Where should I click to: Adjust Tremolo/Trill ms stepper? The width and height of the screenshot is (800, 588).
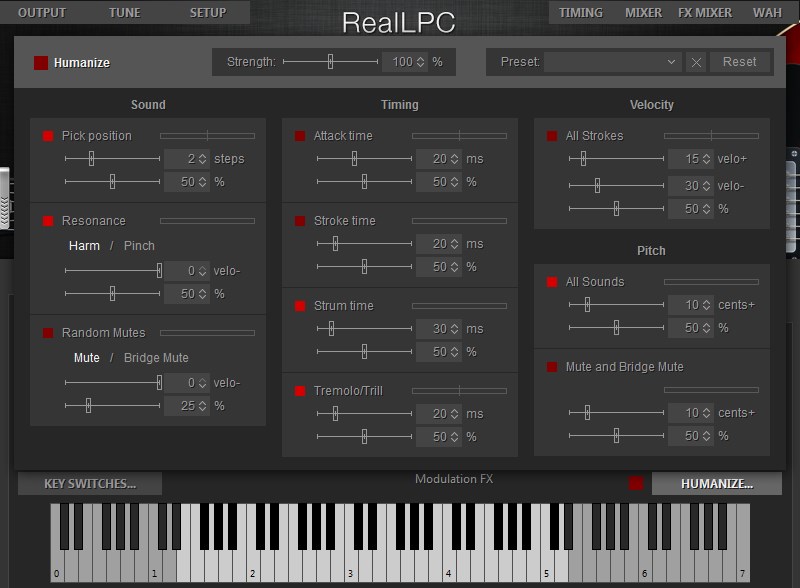(455, 414)
